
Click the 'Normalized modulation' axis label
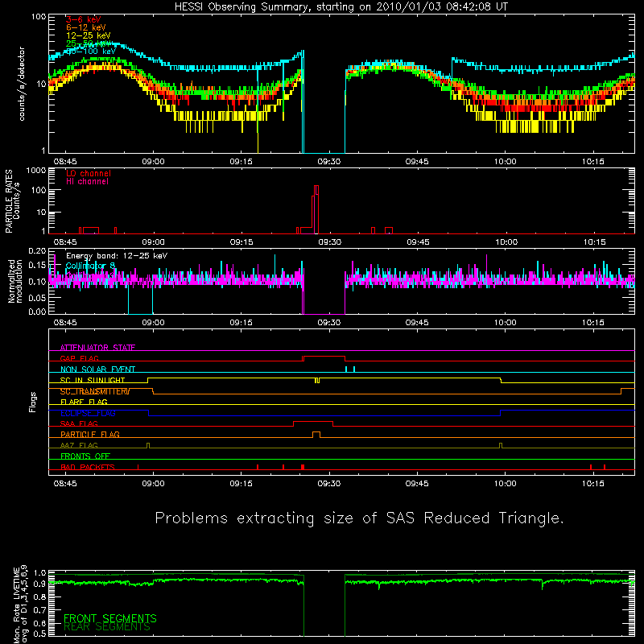[15, 281]
